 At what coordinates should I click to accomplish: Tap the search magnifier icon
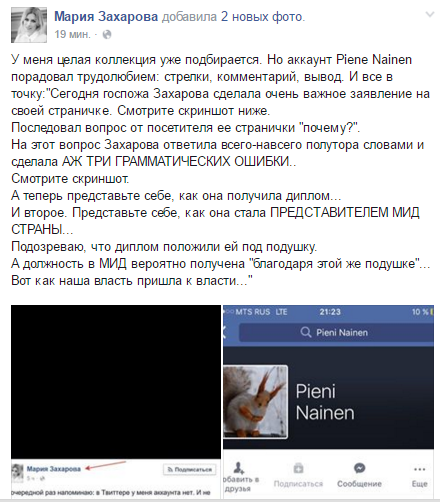click(306, 332)
